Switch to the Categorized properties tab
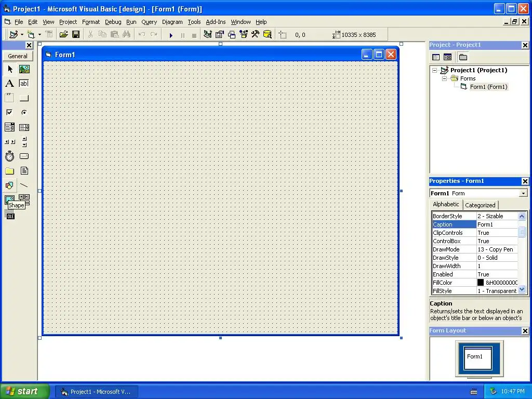532x399 pixels. (480, 205)
